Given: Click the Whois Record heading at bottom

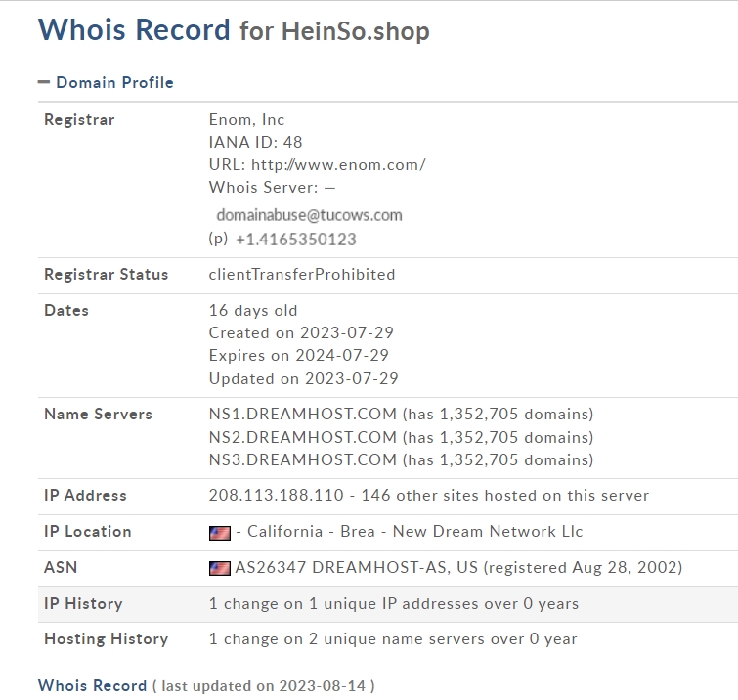Looking at the screenshot, I should tap(92, 685).
